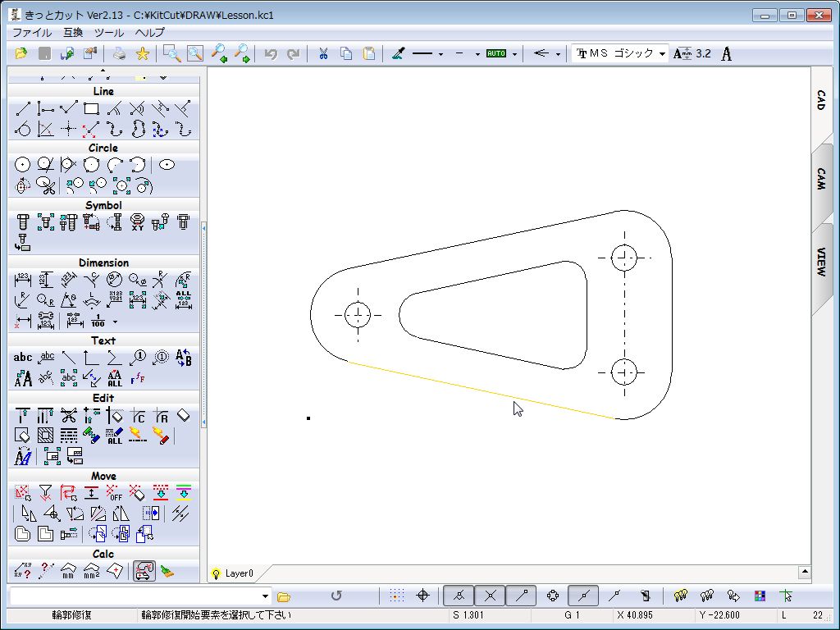Screen dimensions: 840x630
Task: Open the ヘルプ menu
Action: 149,32
